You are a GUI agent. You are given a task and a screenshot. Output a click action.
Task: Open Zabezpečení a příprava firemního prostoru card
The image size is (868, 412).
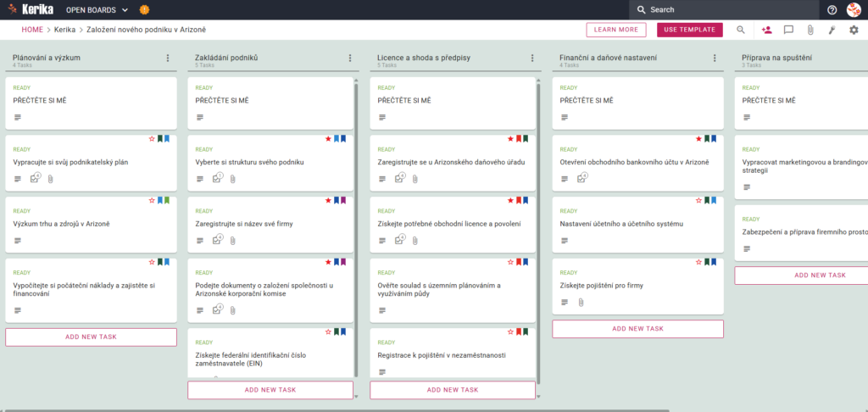(801, 232)
